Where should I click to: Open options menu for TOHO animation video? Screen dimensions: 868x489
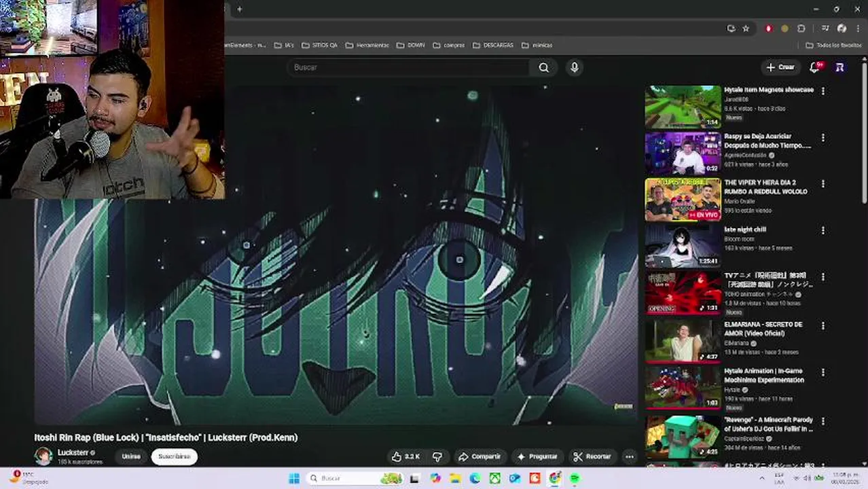pos(823,276)
